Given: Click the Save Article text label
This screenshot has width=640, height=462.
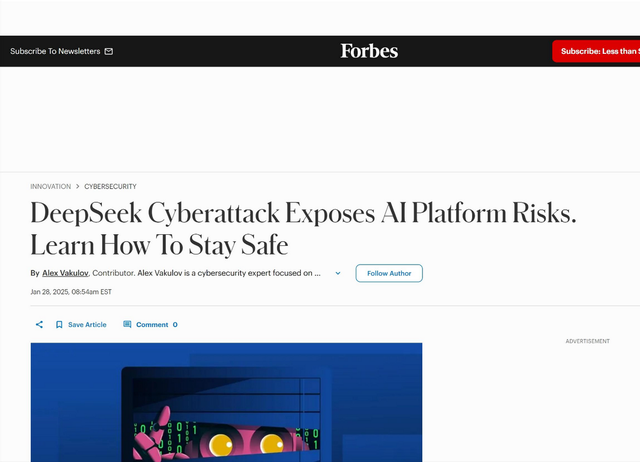Looking at the screenshot, I should click(x=87, y=325).
